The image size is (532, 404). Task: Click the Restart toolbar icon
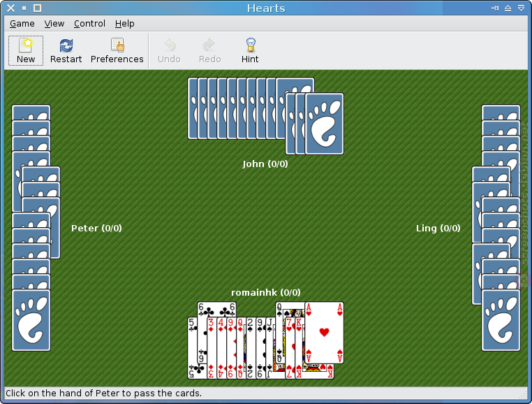point(66,50)
